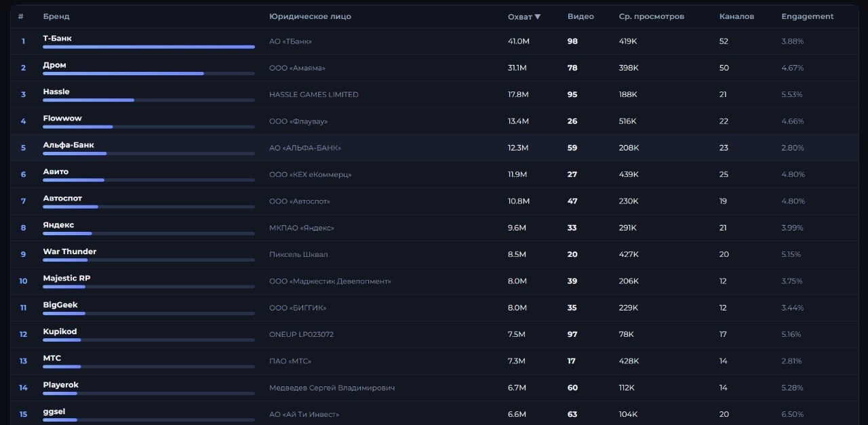Image resolution: width=868 pixels, height=425 pixels.
Task: Sort by the Каналов column header
Action: click(736, 16)
